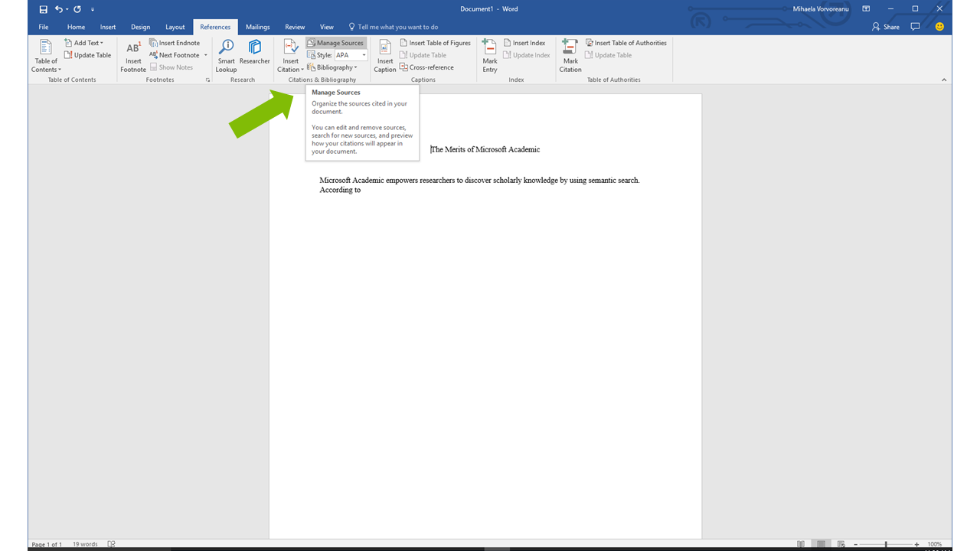The height and width of the screenshot is (551, 980).
Task: Open the Insert ribbon tab
Action: [x=108, y=27]
